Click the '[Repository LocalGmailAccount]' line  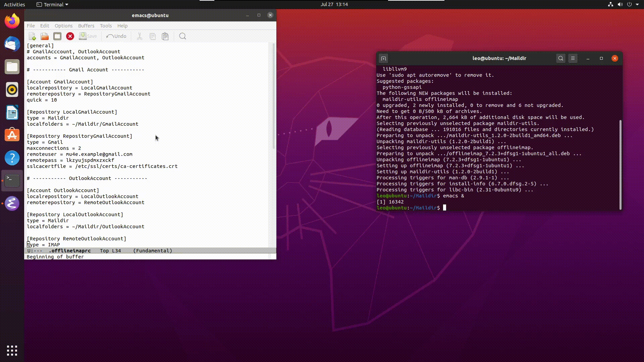(72, 112)
